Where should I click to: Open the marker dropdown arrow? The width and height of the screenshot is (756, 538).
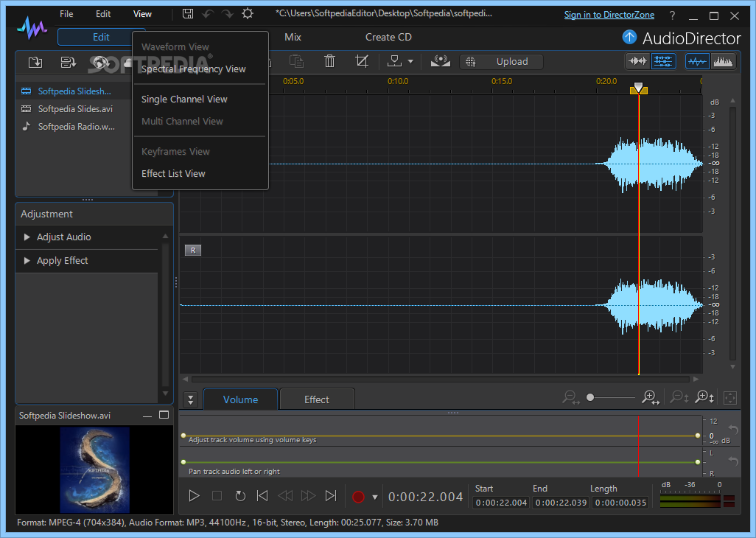[x=410, y=62]
